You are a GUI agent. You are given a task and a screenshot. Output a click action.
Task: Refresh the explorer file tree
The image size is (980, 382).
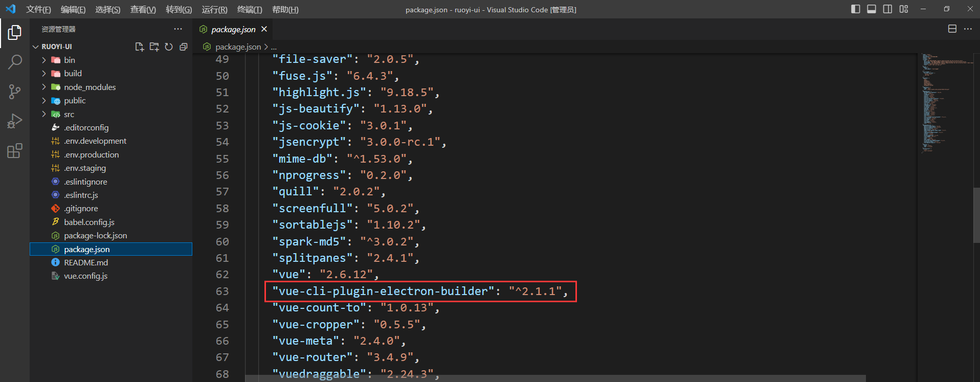click(x=169, y=47)
